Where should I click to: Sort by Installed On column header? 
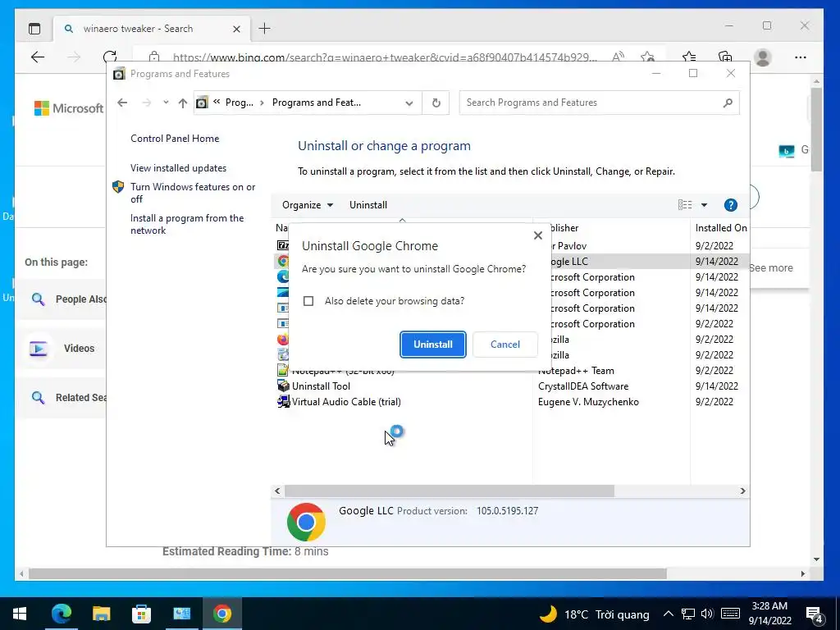pyautogui.click(x=720, y=228)
